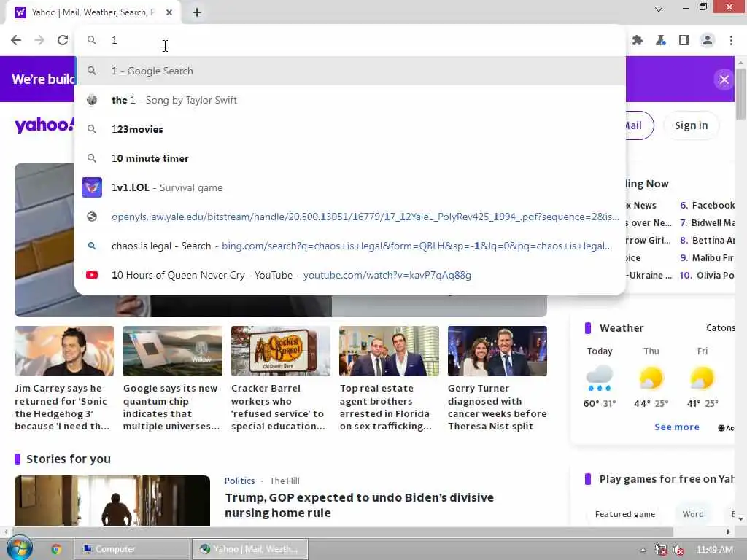Image resolution: width=747 pixels, height=560 pixels.
Task: Click the horizontal scrollbar right arrow
Action: point(728,532)
